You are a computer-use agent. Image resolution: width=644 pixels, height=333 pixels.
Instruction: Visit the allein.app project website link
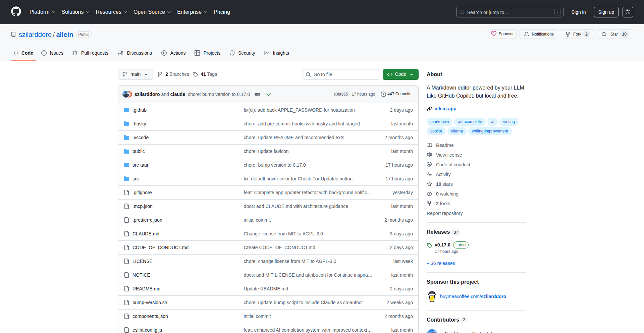tap(445, 108)
